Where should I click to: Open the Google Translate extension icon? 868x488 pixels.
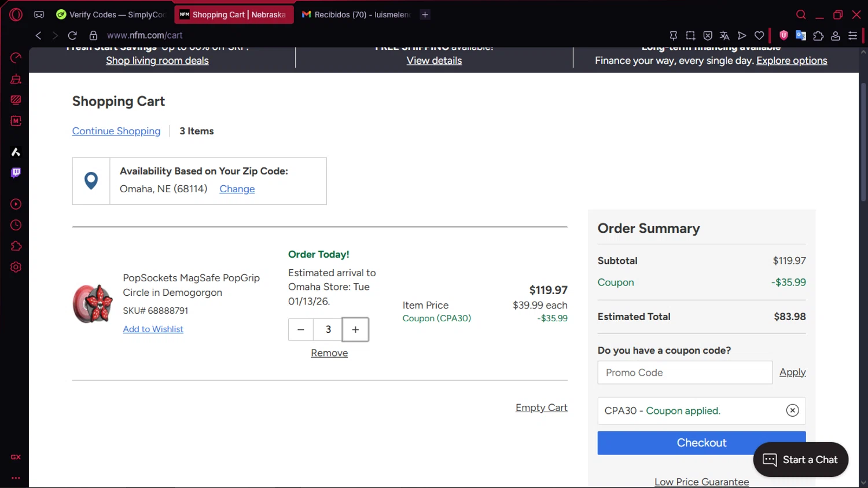pyautogui.click(x=801, y=35)
